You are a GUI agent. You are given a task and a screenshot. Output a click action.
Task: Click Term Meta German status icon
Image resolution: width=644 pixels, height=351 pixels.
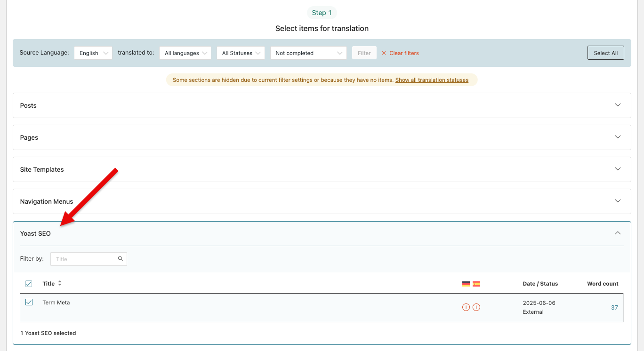466,307
